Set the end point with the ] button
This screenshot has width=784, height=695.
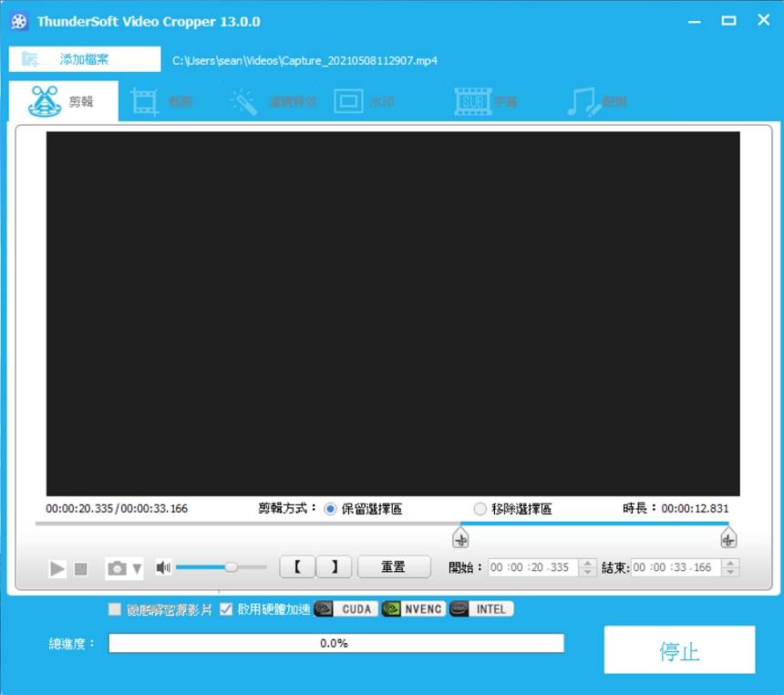[x=334, y=567]
